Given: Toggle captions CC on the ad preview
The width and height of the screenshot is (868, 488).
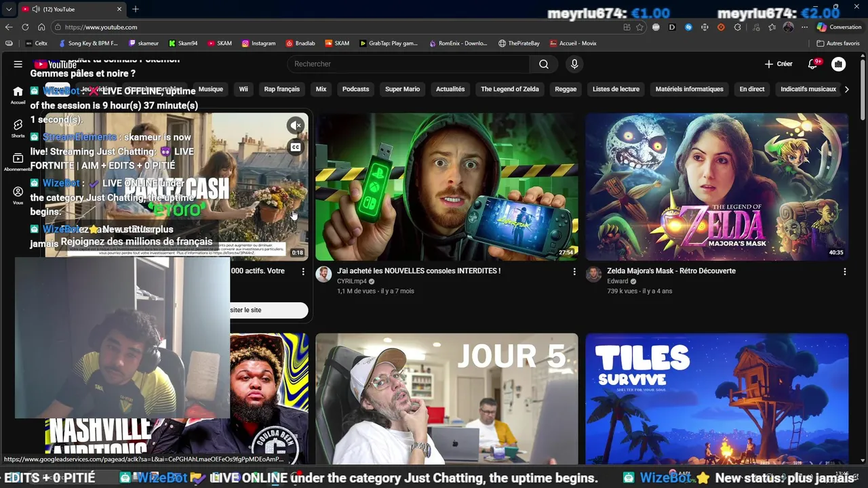Looking at the screenshot, I should (296, 147).
